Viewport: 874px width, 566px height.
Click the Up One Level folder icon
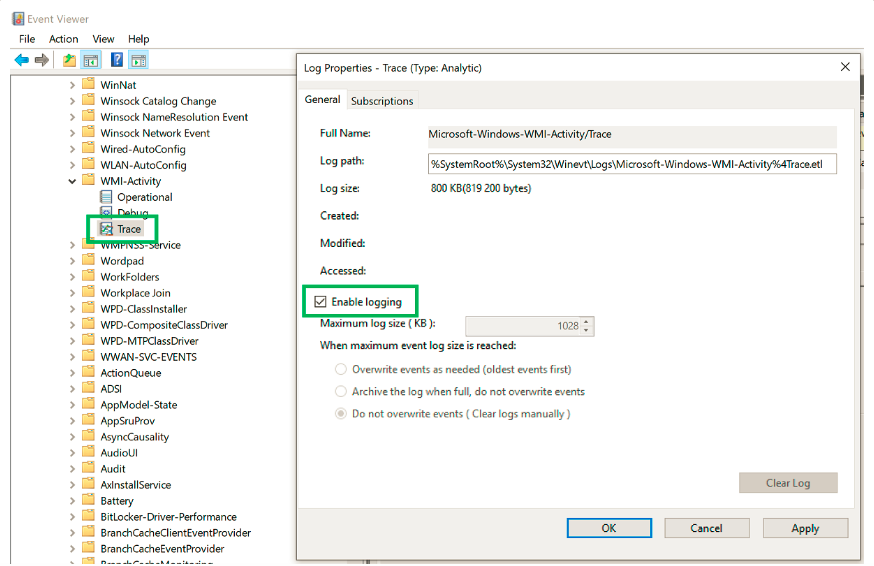[x=69, y=60]
